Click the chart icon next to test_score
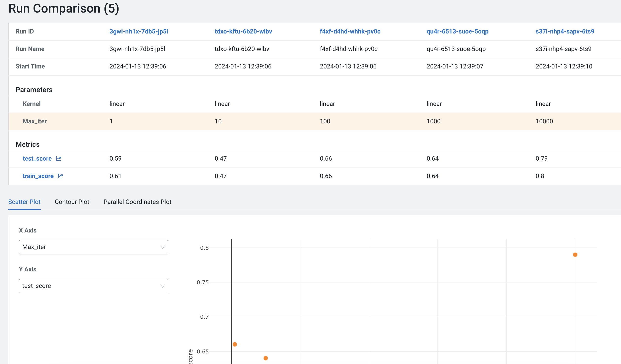The width and height of the screenshot is (621, 364). 58,159
